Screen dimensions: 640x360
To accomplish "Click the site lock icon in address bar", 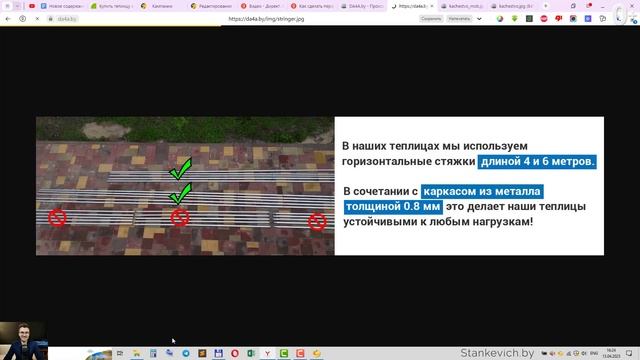I will [51, 19].
